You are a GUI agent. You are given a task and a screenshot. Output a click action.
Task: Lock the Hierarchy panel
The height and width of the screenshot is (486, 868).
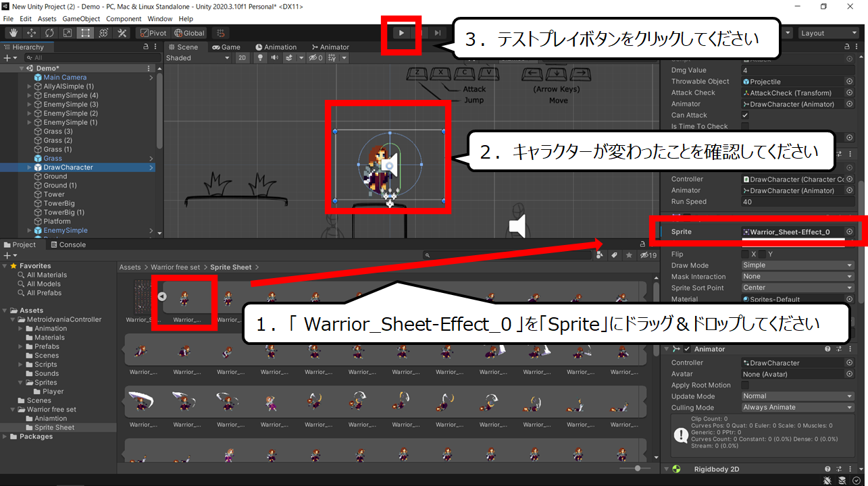[147, 47]
